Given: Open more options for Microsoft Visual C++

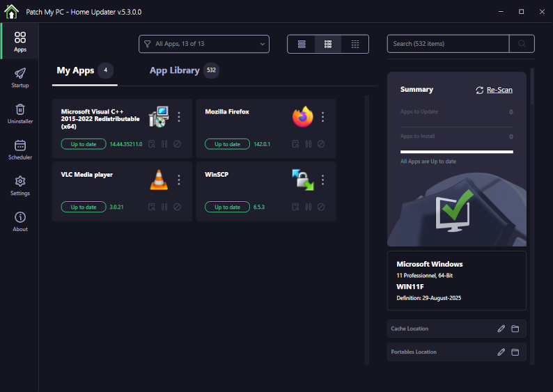Looking at the screenshot, I should (x=179, y=117).
